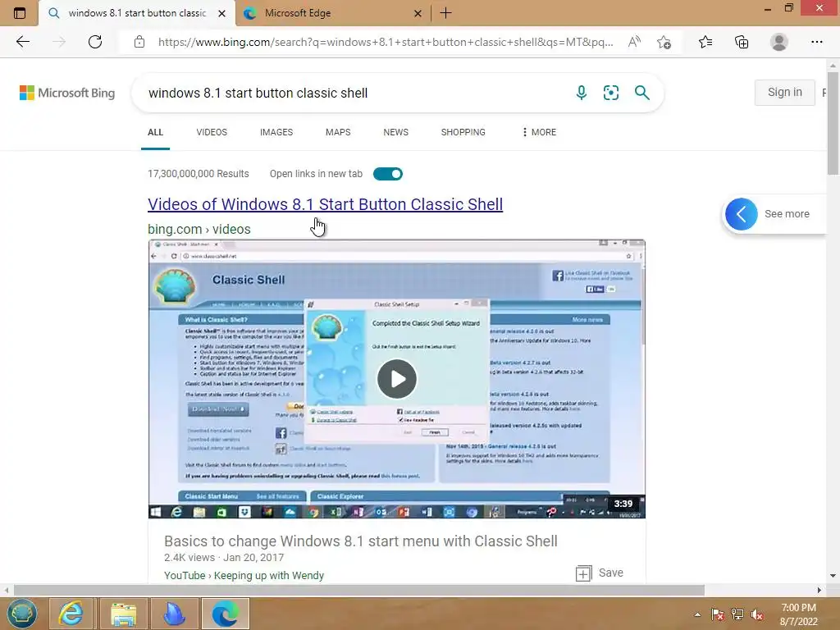
Task: Switch to the VIDEOS tab
Action: click(x=212, y=132)
